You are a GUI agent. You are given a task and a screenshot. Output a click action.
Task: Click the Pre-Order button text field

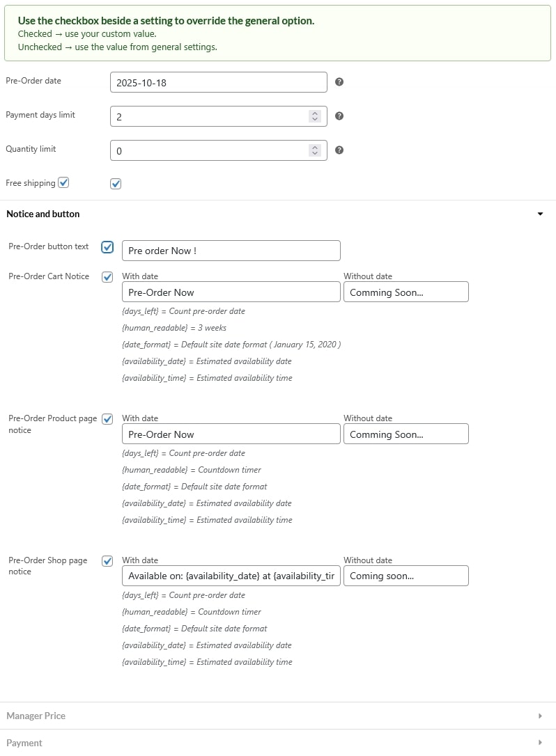pos(231,251)
